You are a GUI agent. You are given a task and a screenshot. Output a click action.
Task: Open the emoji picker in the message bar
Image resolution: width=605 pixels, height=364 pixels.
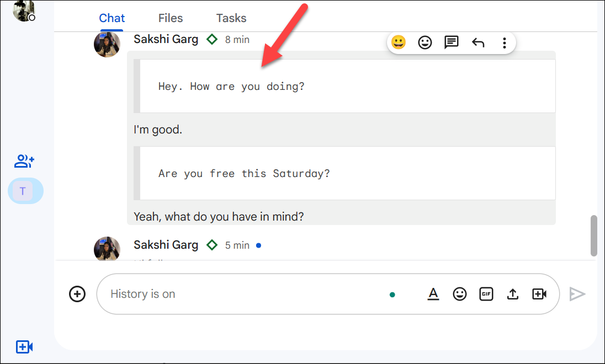(460, 294)
